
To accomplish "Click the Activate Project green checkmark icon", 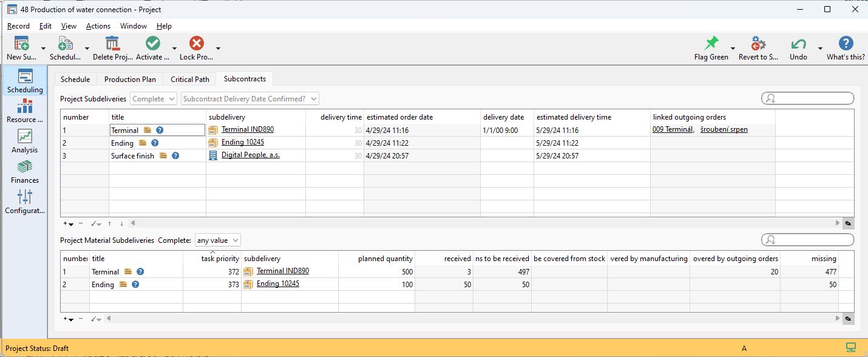I will tap(153, 44).
